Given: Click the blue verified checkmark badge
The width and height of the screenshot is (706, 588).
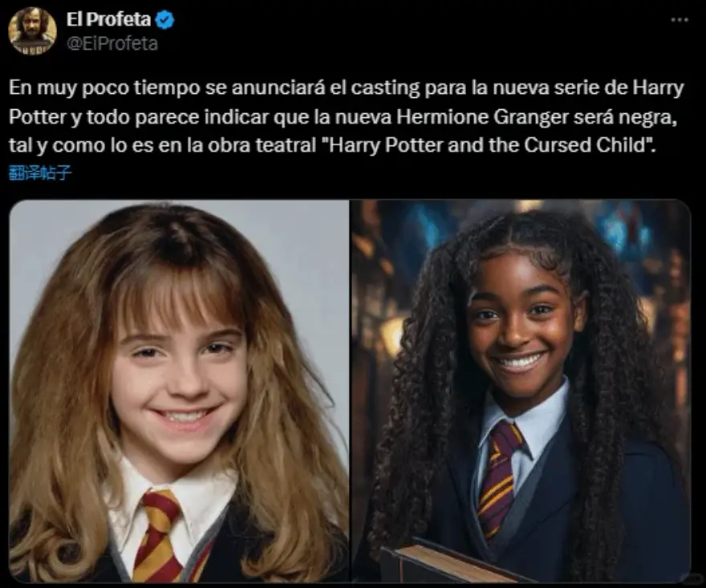Looking at the screenshot, I should click(164, 20).
